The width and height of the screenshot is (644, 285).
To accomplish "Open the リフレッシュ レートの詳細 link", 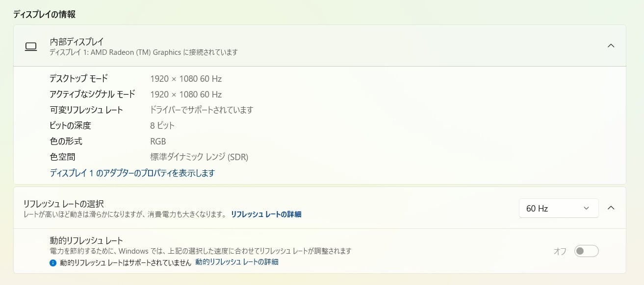I will 266,214.
